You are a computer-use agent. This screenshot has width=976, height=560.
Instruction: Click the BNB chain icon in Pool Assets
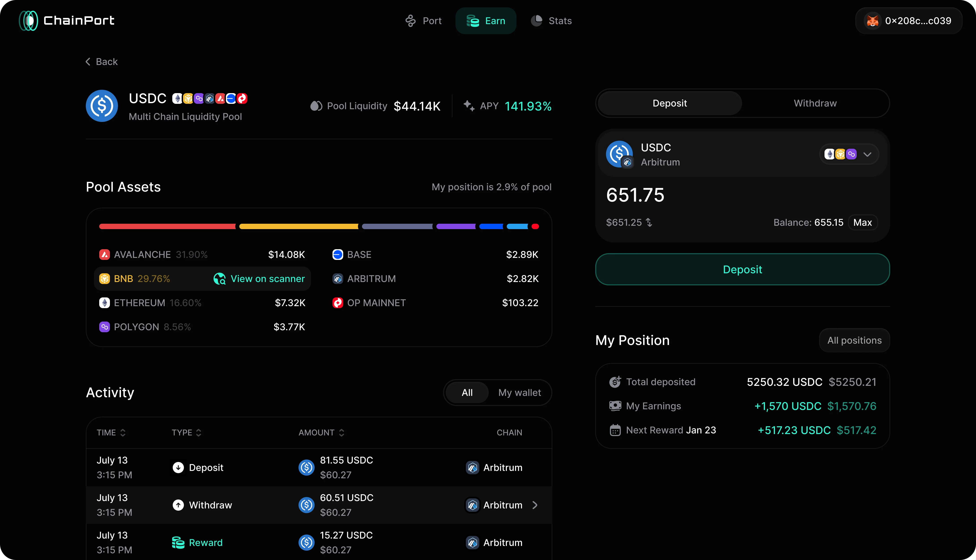(x=104, y=279)
